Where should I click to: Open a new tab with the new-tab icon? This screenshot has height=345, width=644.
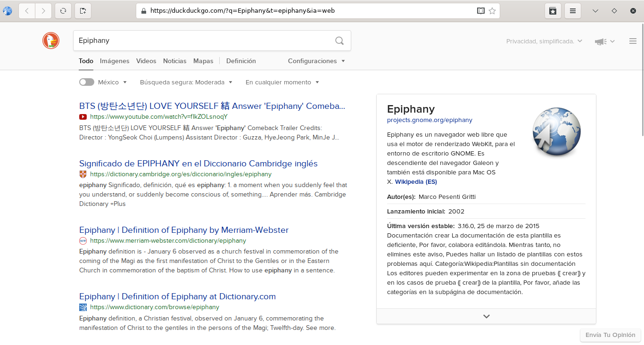pos(83,10)
